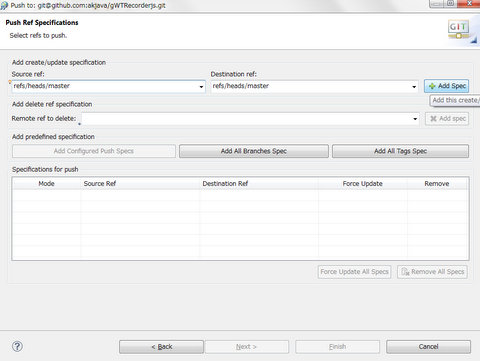Click Remove All Specs button
Image resolution: width=480 pixels, height=361 pixels.
point(432,272)
